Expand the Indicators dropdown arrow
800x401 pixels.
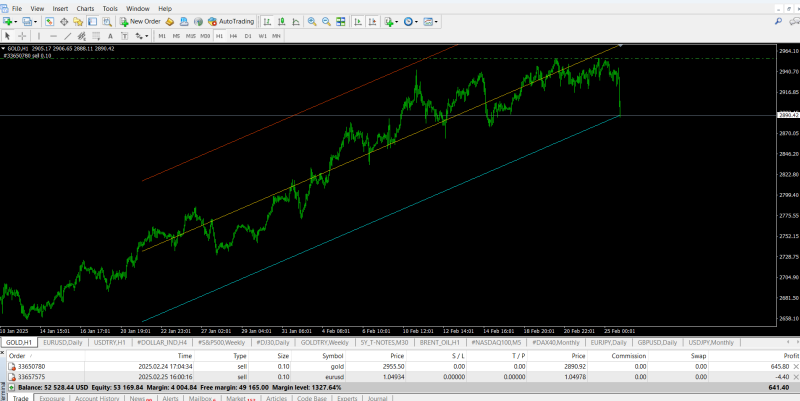[397, 22]
